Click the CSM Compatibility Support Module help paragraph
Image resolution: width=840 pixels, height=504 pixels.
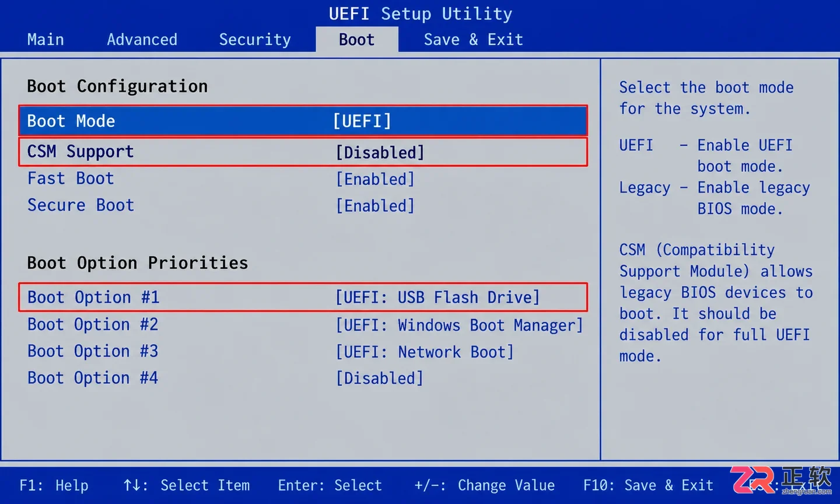716,303
